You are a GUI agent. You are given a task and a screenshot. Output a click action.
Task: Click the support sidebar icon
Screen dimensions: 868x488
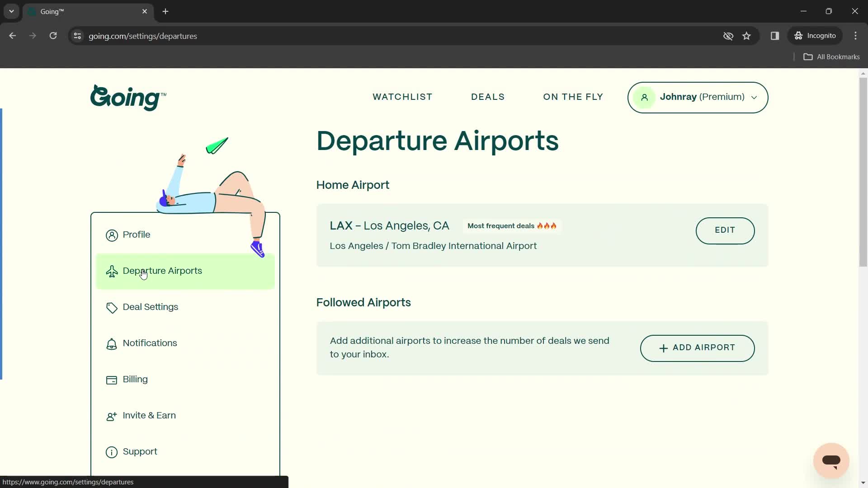pyautogui.click(x=112, y=451)
